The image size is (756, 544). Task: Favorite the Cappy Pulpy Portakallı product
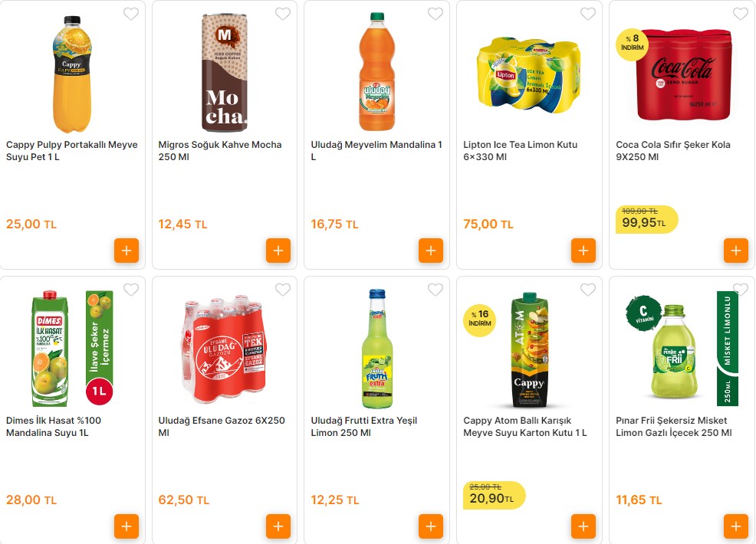(130, 14)
